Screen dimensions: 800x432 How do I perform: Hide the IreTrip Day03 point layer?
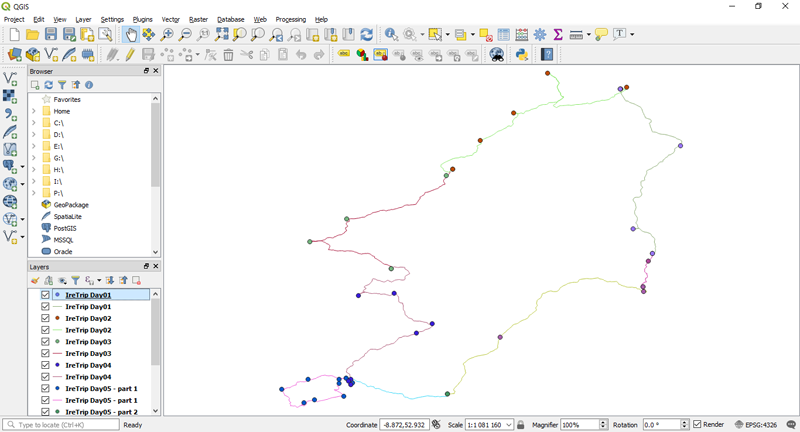45,342
